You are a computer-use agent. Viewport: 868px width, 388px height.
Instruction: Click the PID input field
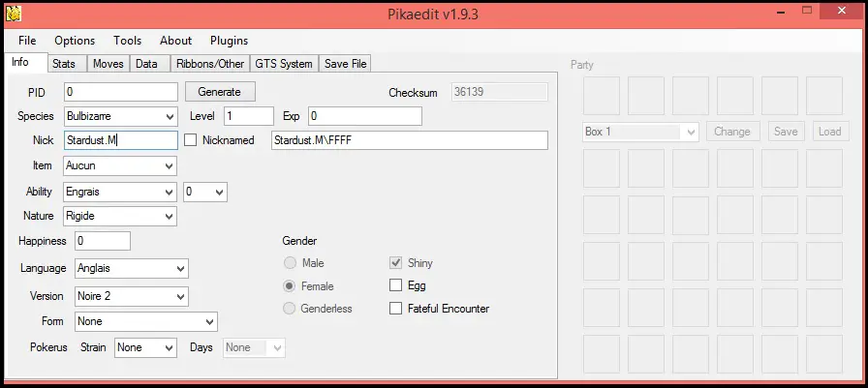pyautogui.click(x=121, y=92)
